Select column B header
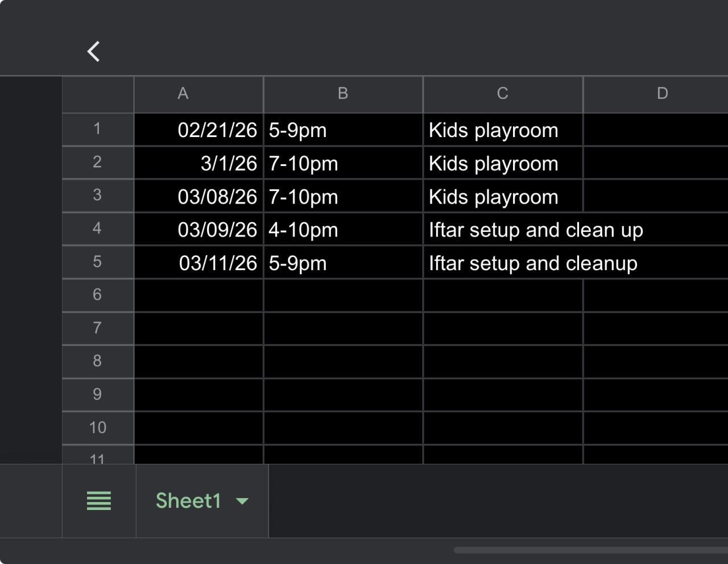The width and height of the screenshot is (728, 564). 343,94
